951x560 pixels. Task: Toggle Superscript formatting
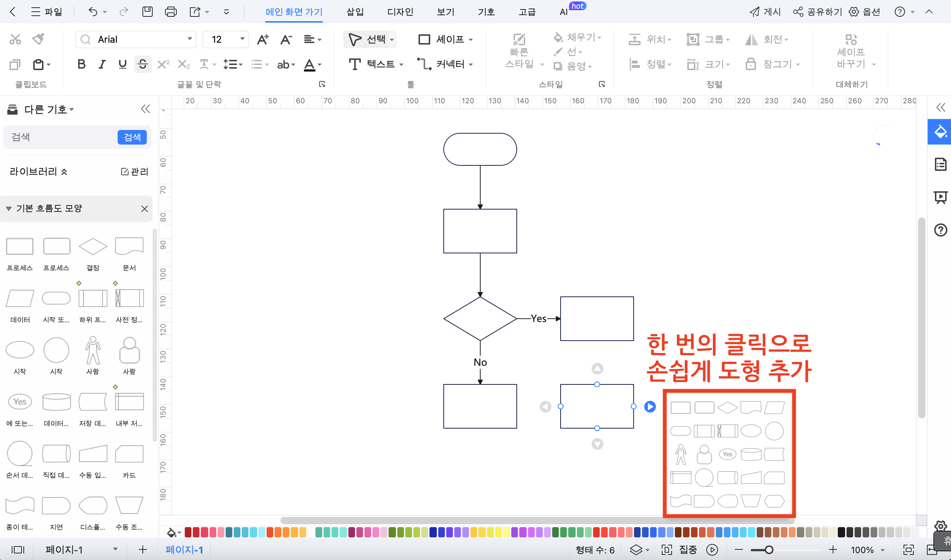pyautogui.click(x=163, y=64)
